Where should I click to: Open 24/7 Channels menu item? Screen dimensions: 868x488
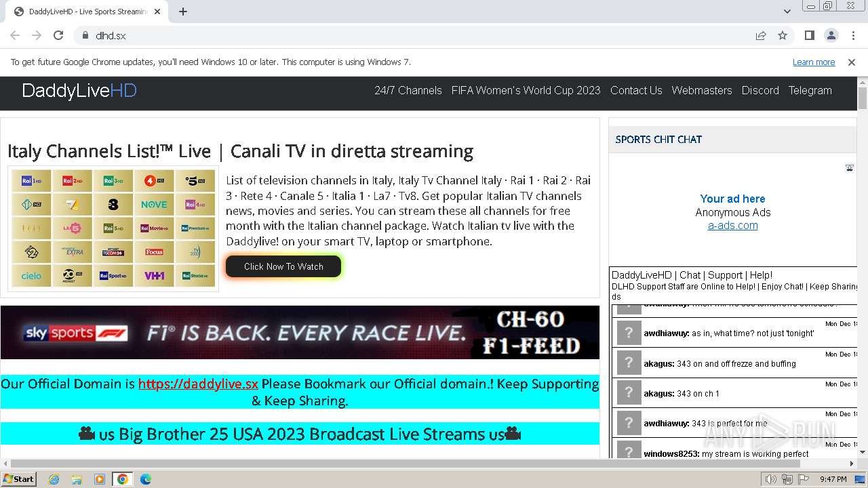point(408,90)
